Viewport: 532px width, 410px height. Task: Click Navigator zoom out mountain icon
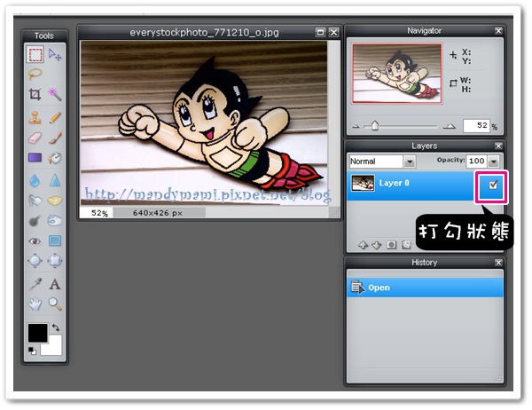[356, 127]
